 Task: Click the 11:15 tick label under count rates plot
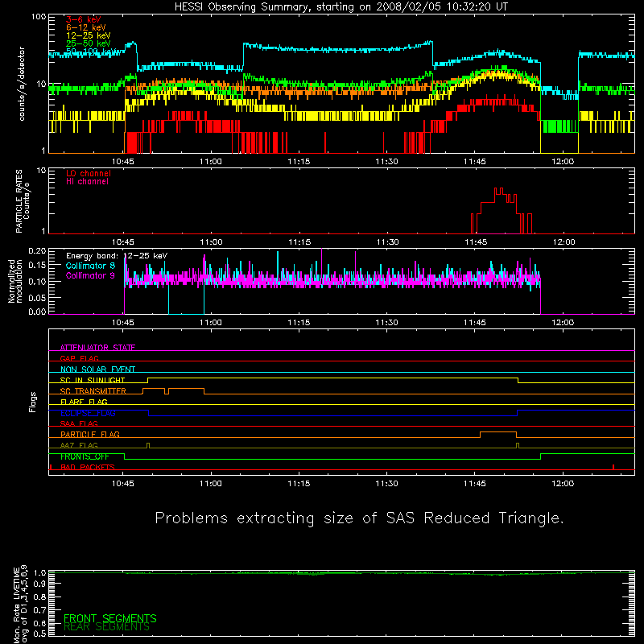click(x=299, y=162)
